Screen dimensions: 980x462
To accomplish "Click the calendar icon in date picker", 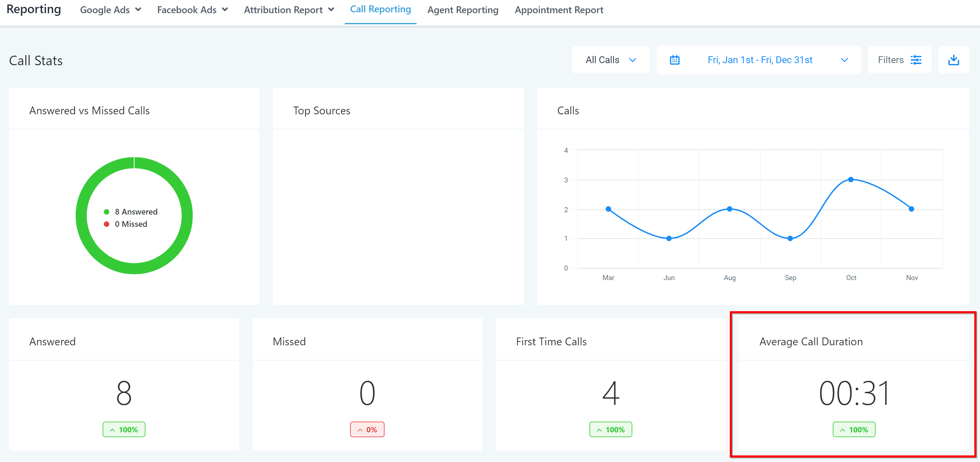I will point(674,60).
